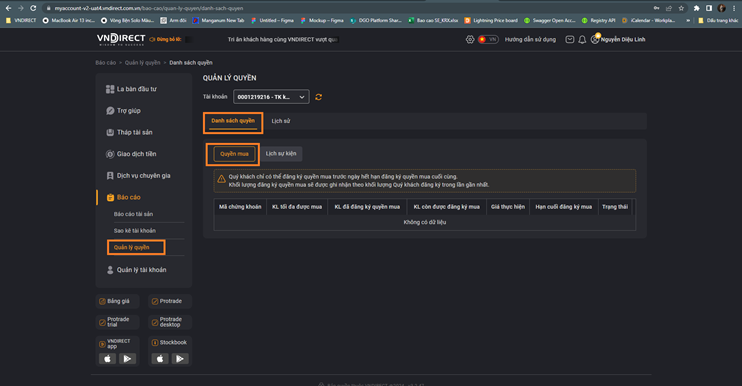Open notifications bell icon
The height and width of the screenshot is (386, 742).
(x=582, y=39)
